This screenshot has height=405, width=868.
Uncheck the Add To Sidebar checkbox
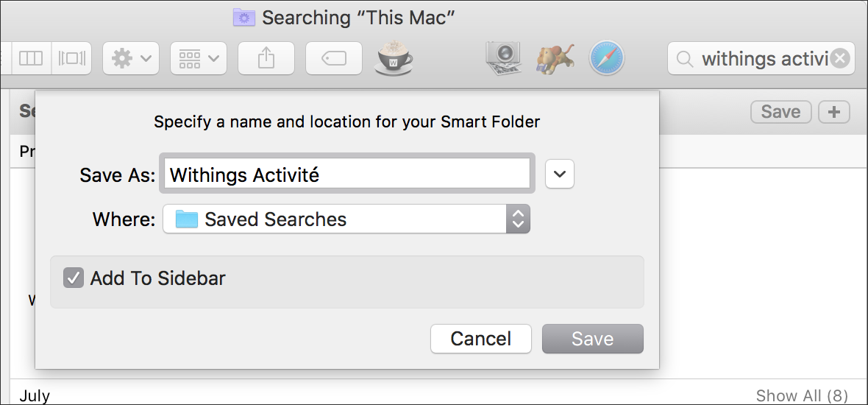coord(73,278)
